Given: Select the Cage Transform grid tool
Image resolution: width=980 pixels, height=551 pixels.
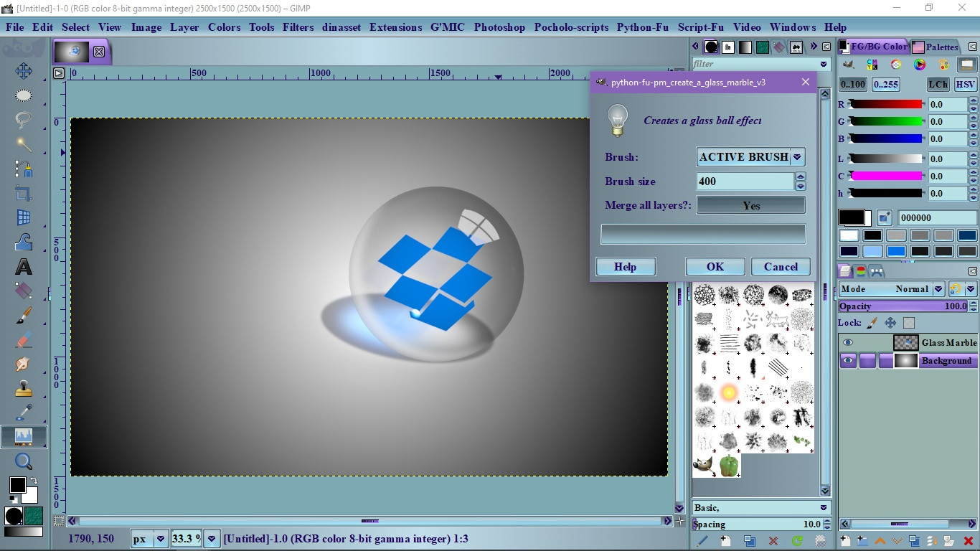Looking at the screenshot, I should point(24,217).
